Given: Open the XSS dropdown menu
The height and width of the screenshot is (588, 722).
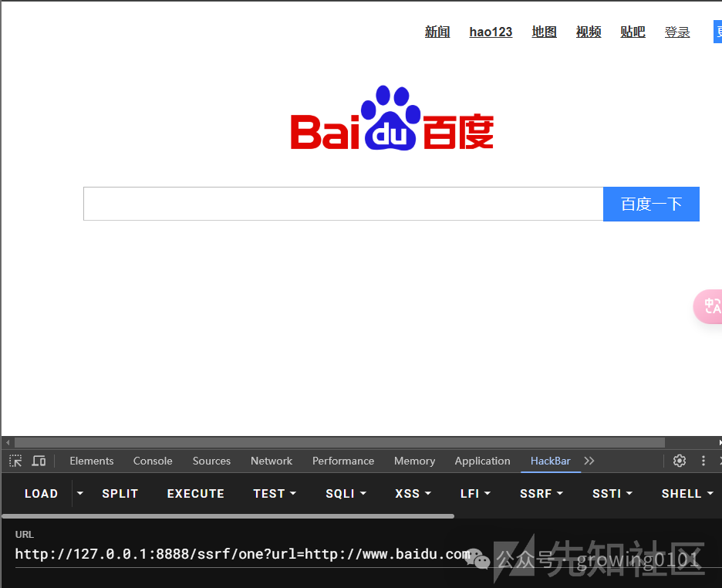Looking at the screenshot, I should coord(413,494).
